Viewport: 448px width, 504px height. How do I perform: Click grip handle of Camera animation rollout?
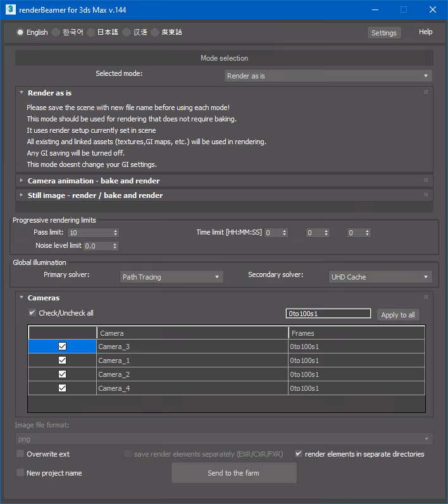click(x=426, y=180)
